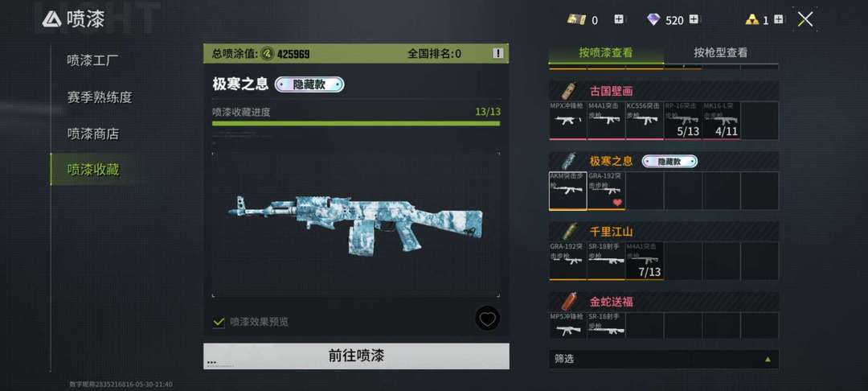This screenshot has height=391, width=868.
Task: Open 喷漆商店 from sidebar
Action: [x=92, y=134]
